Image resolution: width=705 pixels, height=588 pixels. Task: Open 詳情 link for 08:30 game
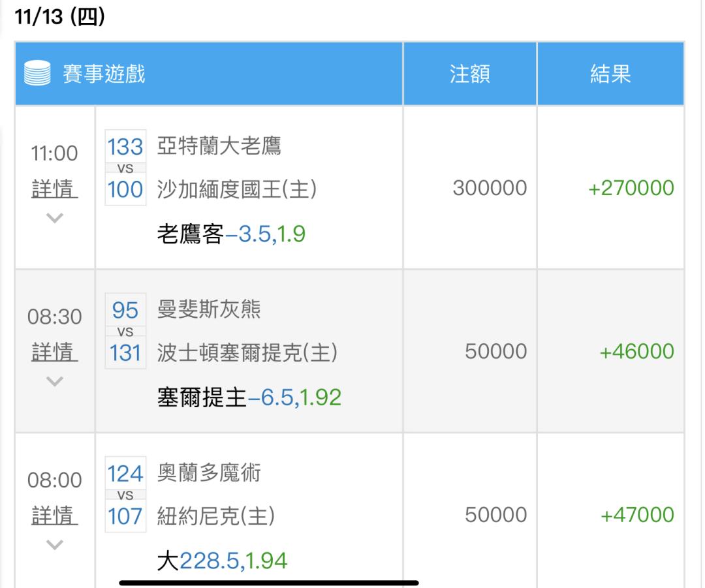tap(55, 352)
